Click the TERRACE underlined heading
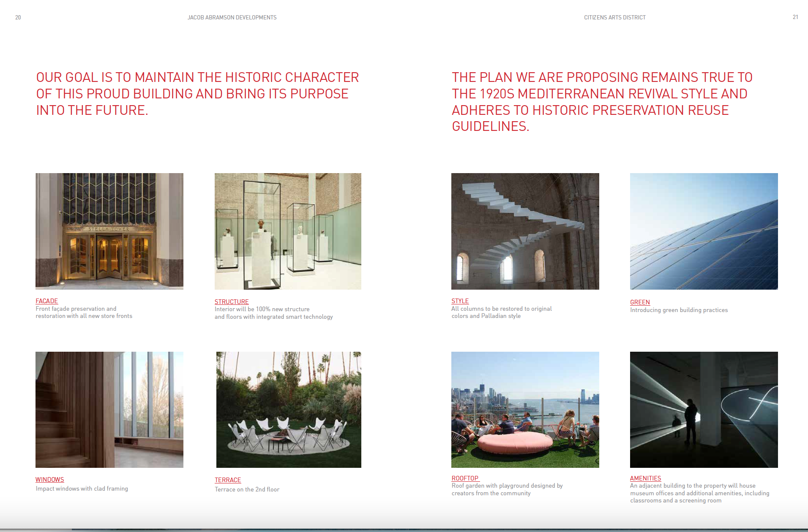 [x=228, y=480]
